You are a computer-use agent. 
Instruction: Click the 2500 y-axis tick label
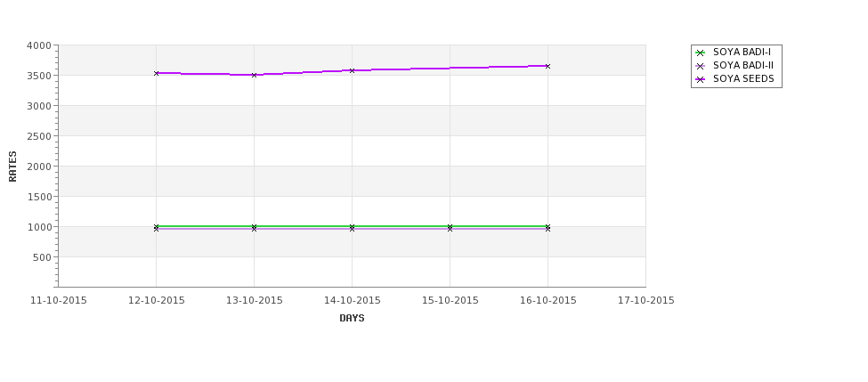(39, 136)
